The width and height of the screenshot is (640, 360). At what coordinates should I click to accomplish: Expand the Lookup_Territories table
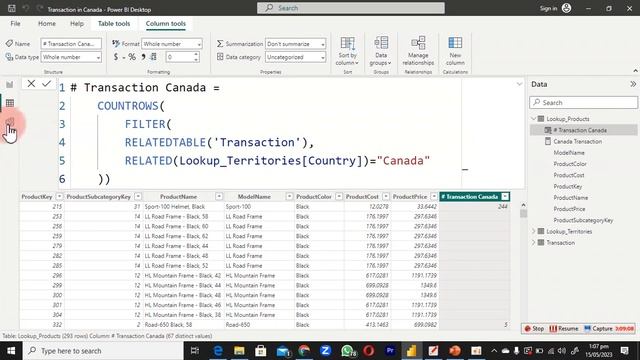(533, 231)
